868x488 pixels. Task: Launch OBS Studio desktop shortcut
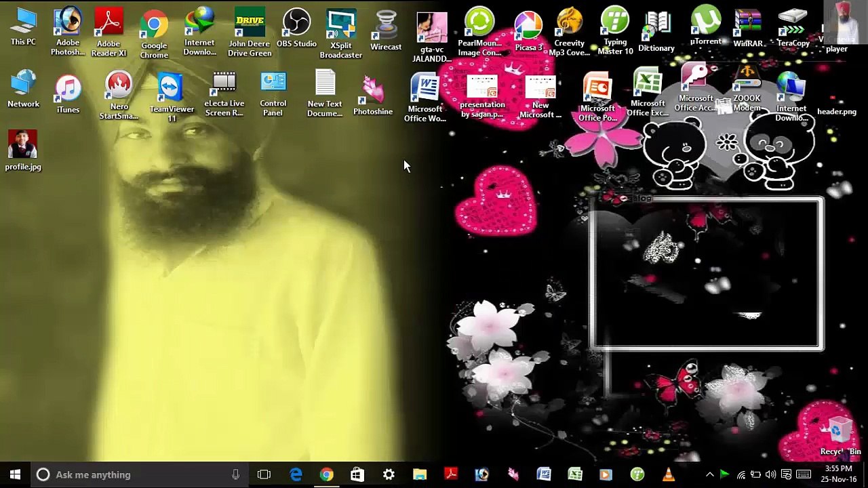pos(296,28)
